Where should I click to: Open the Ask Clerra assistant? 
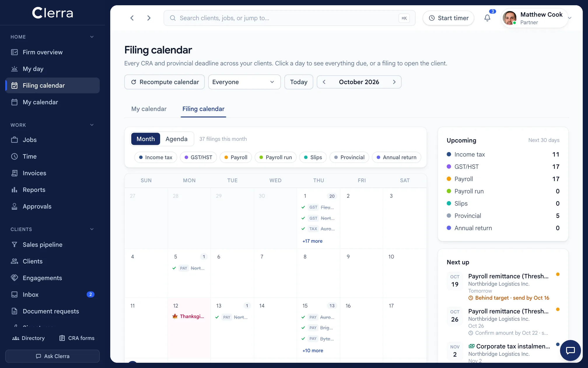point(52,356)
